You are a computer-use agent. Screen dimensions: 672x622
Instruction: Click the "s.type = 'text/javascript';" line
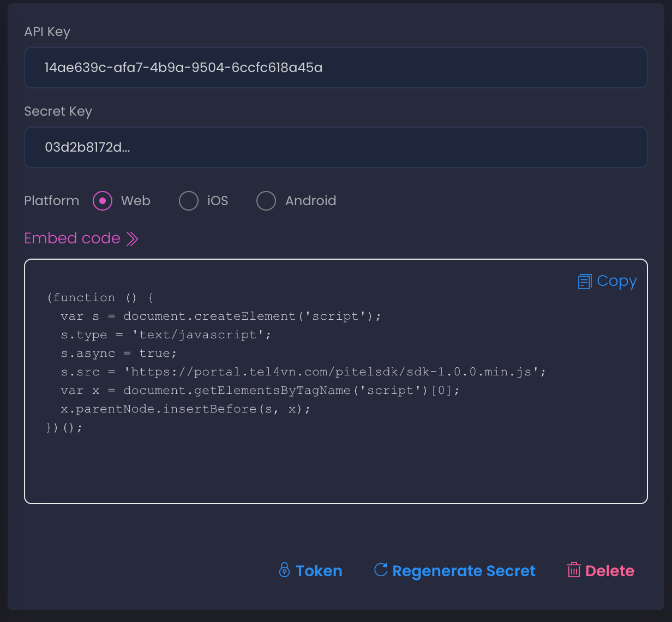[x=166, y=335]
